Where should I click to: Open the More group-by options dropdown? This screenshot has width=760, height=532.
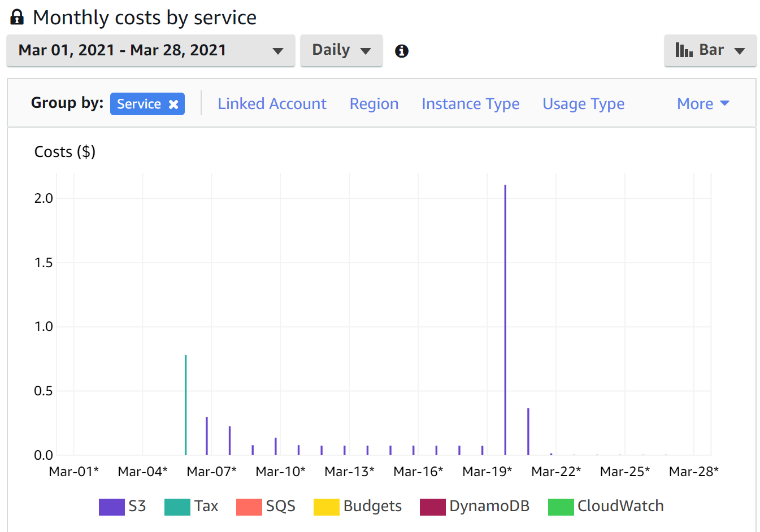[703, 104]
